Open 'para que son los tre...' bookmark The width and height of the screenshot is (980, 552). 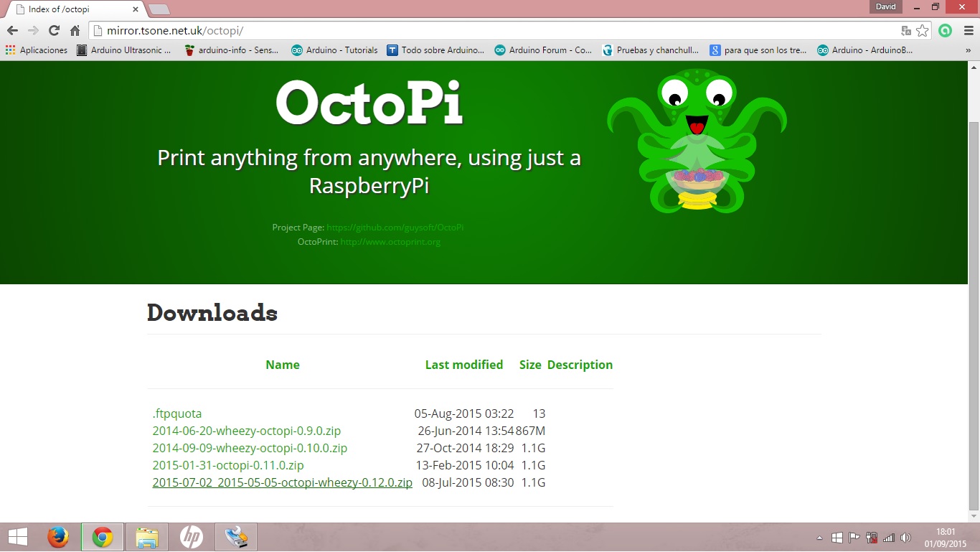pyautogui.click(x=758, y=50)
